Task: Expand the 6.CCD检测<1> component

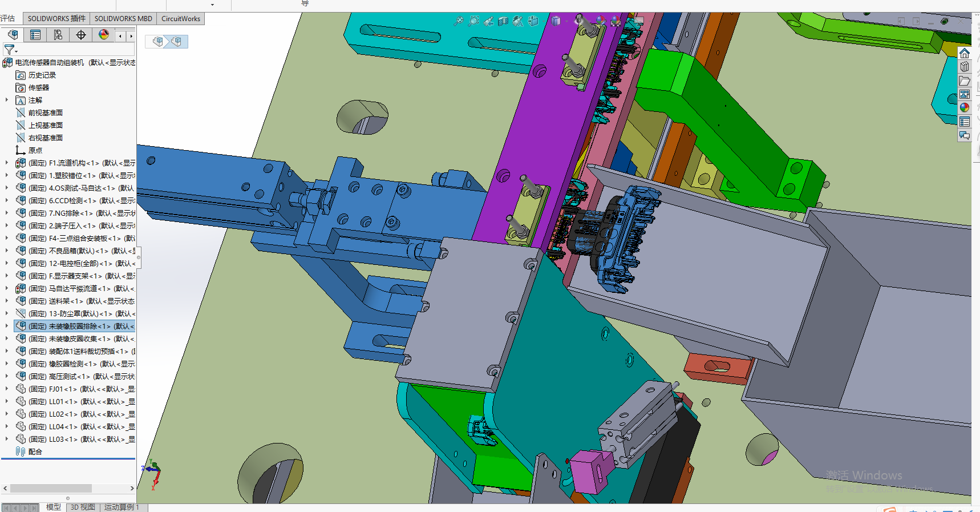Action: 7,200
